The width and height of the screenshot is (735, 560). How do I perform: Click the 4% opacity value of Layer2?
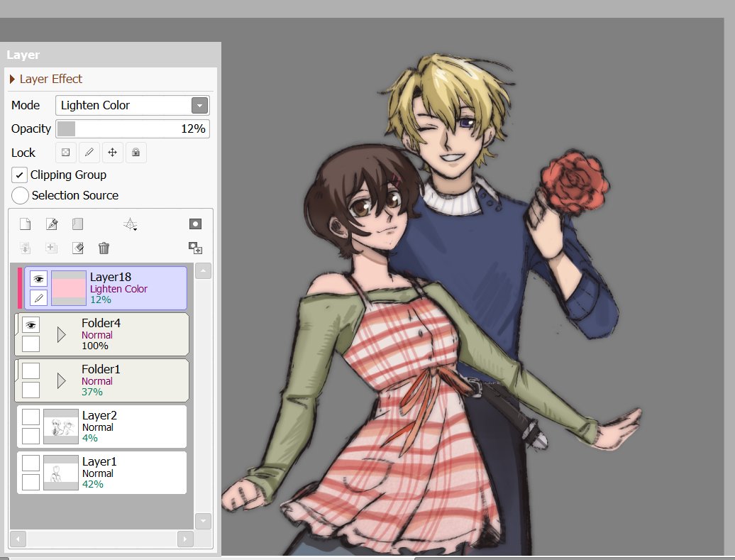tap(90, 438)
